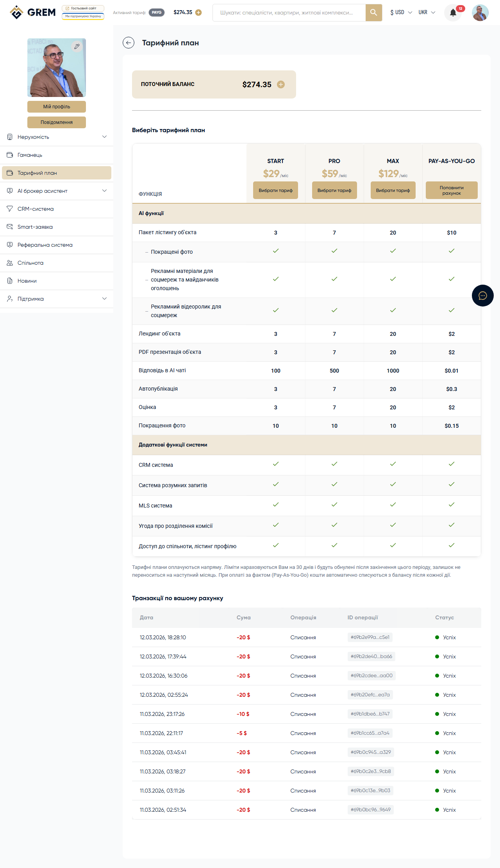Click the back arrow beside Тарифний план
The width and height of the screenshot is (500, 868).
click(129, 43)
